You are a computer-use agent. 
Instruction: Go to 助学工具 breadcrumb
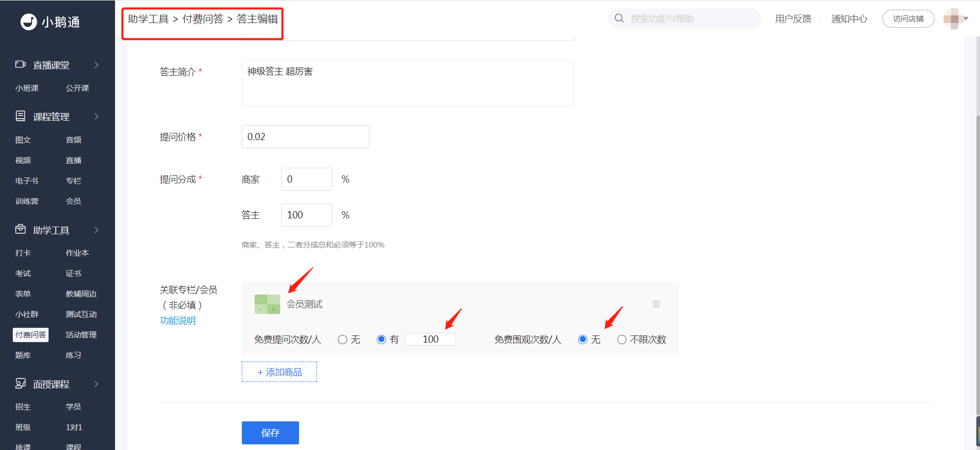click(148, 19)
